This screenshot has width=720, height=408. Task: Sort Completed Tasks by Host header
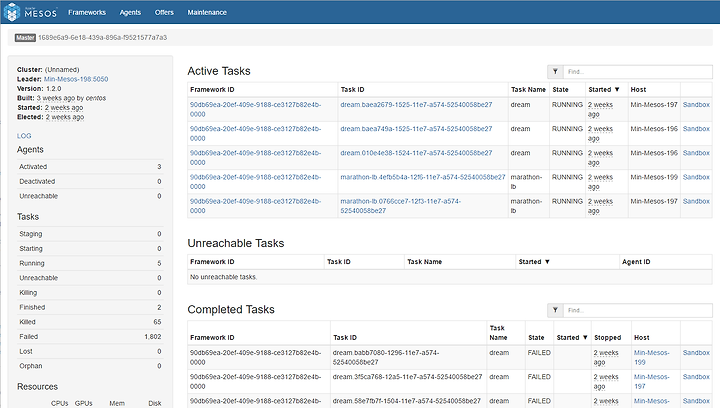[x=641, y=337]
